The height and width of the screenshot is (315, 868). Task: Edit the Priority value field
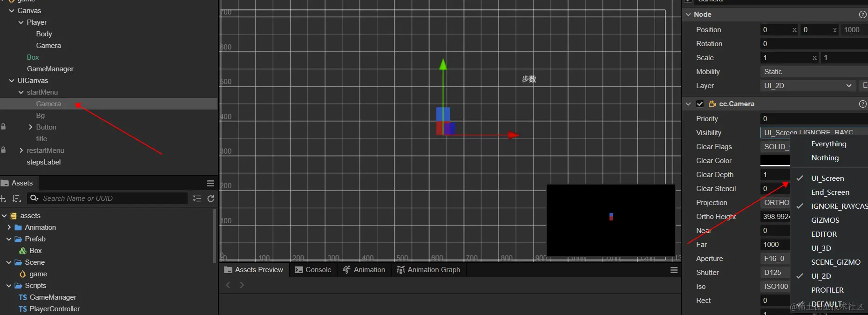click(814, 118)
